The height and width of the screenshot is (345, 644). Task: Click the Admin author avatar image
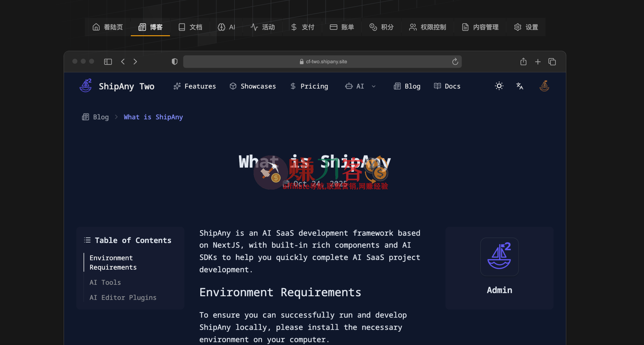[x=499, y=257]
